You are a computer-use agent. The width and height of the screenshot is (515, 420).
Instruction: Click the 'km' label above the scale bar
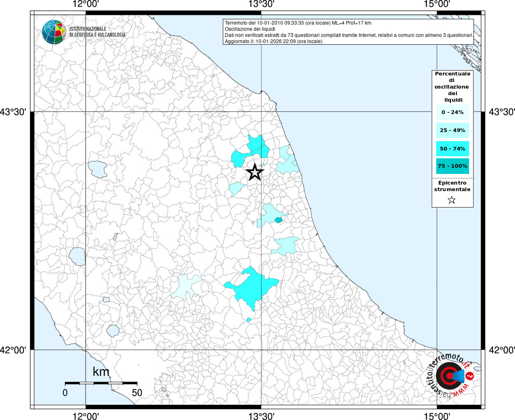tap(101, 372)
